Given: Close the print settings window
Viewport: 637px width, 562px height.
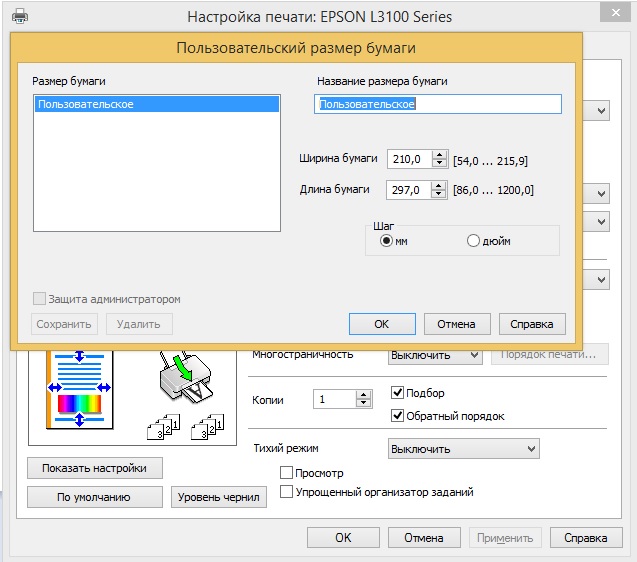Looking at the screenshot, I should click(x=615, y=13).
